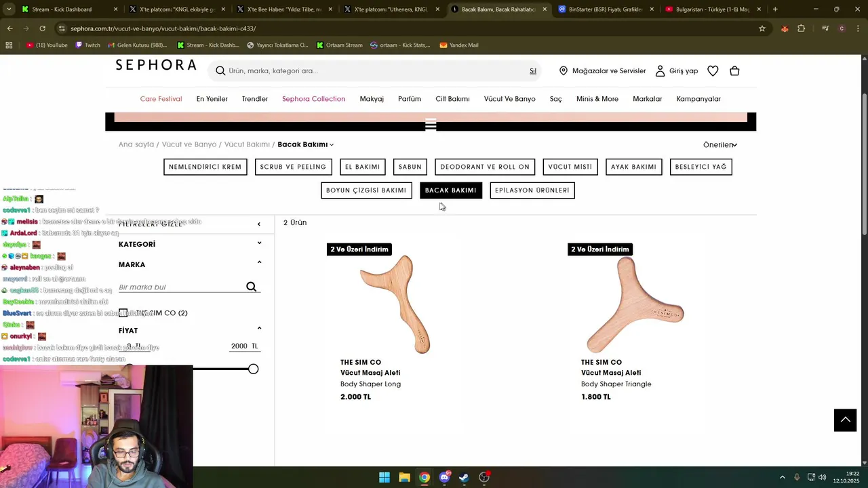Screen dimensions: 868x488
Task: Tick THE SIM CO brand checkbox
Action: coord(123,313)
